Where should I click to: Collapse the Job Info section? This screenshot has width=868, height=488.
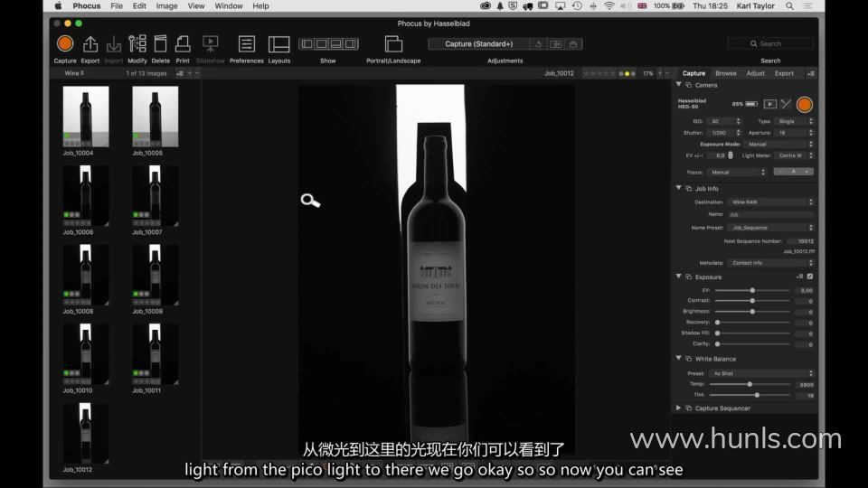click(x=679, y=188)
